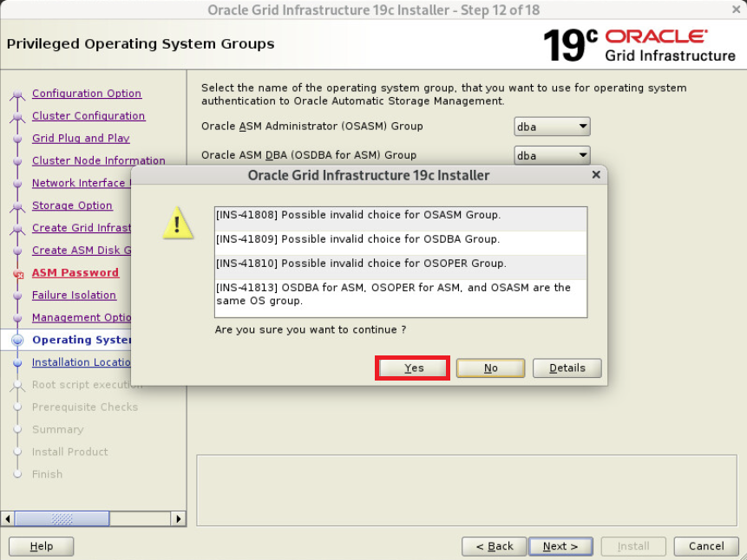
Task: Click the Oracle 19c Grid Infrastructure logo
Action: point(639,45)
